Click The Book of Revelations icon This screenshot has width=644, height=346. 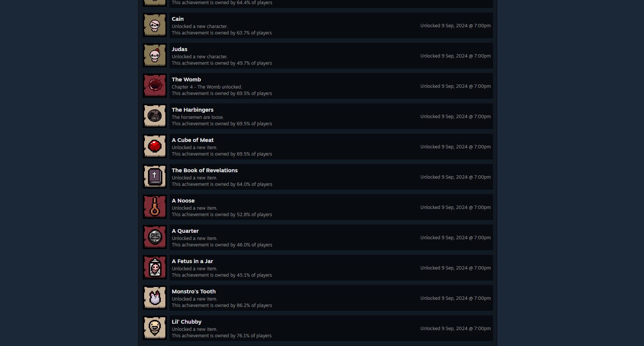[x=155, y=177]
